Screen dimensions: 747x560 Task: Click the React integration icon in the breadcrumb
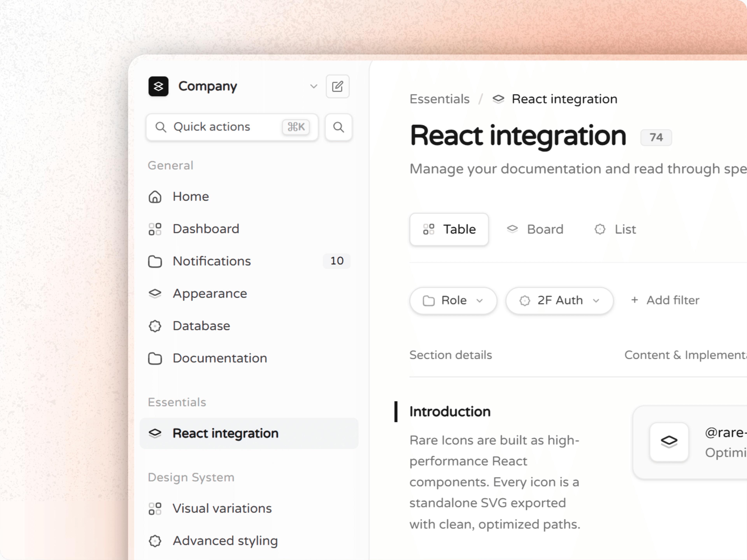click(498, 99)
